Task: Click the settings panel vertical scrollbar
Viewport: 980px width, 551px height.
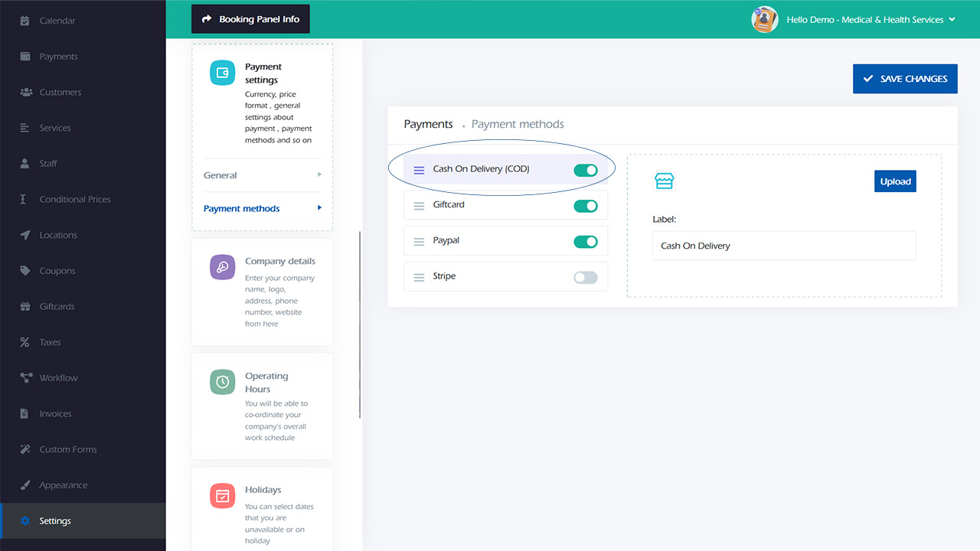Action: click(361, 324)
